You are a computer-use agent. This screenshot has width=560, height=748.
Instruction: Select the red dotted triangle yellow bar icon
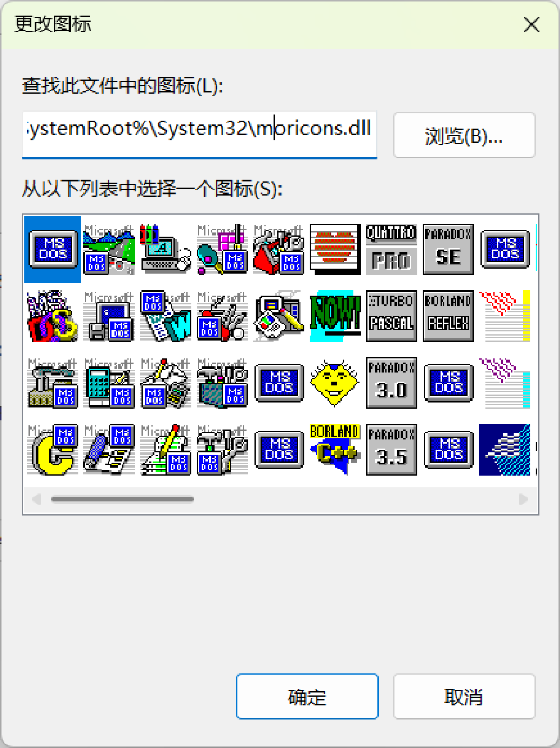pos(505,316)
